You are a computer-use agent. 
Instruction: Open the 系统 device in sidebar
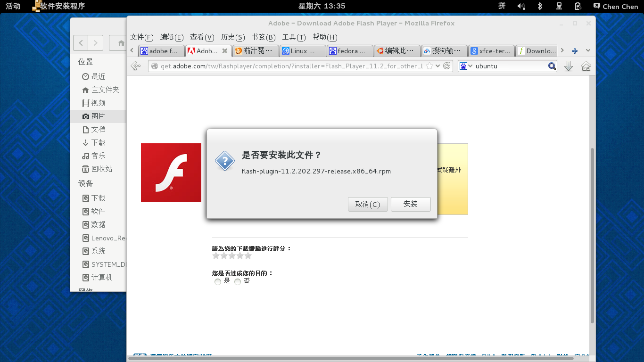pyautogui.click(x=98, y=251)
